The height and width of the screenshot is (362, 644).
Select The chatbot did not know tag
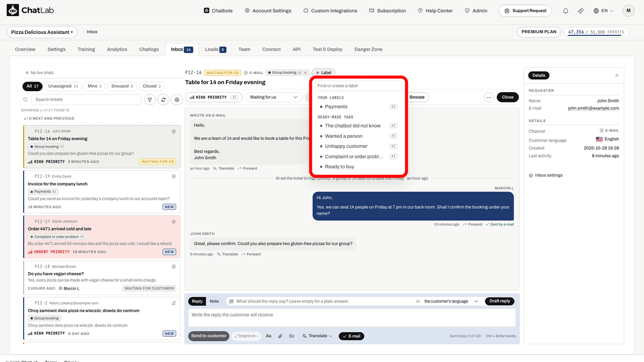point(358,125)
